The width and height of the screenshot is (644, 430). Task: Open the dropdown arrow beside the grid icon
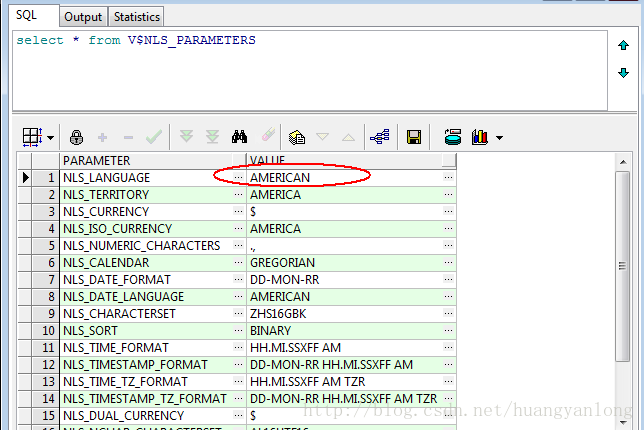pyautogui.click(x=51, y=138)
